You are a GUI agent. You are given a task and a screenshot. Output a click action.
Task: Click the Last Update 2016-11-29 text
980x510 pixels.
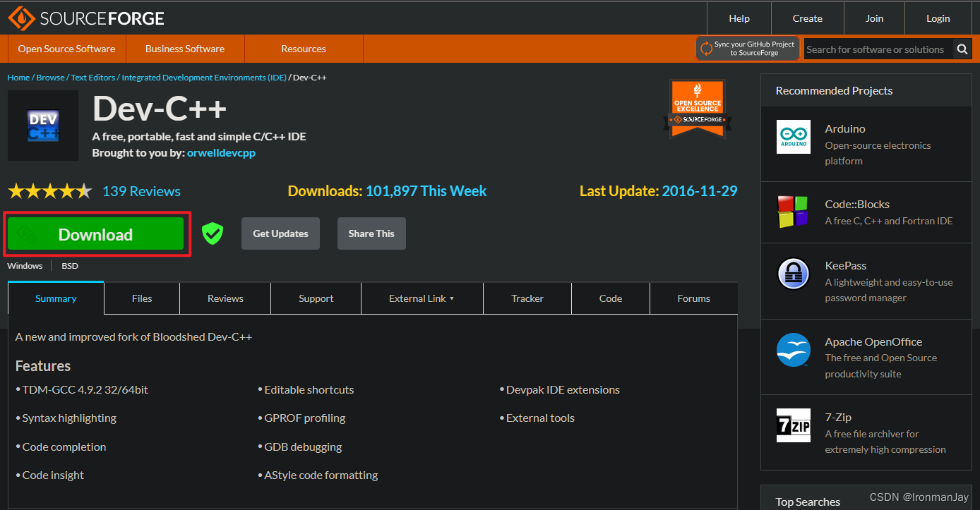coord(658,191)
